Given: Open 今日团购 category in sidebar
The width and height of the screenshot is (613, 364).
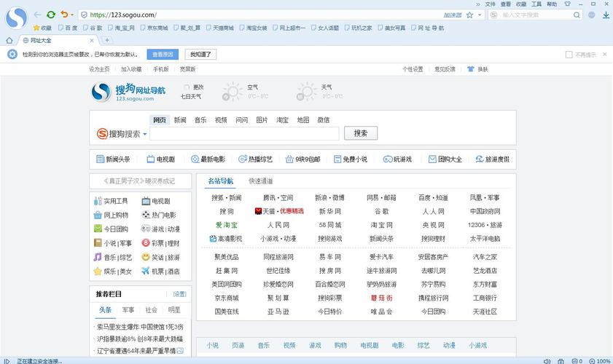Looking at the screenshot, I should [x=111, y=229].
